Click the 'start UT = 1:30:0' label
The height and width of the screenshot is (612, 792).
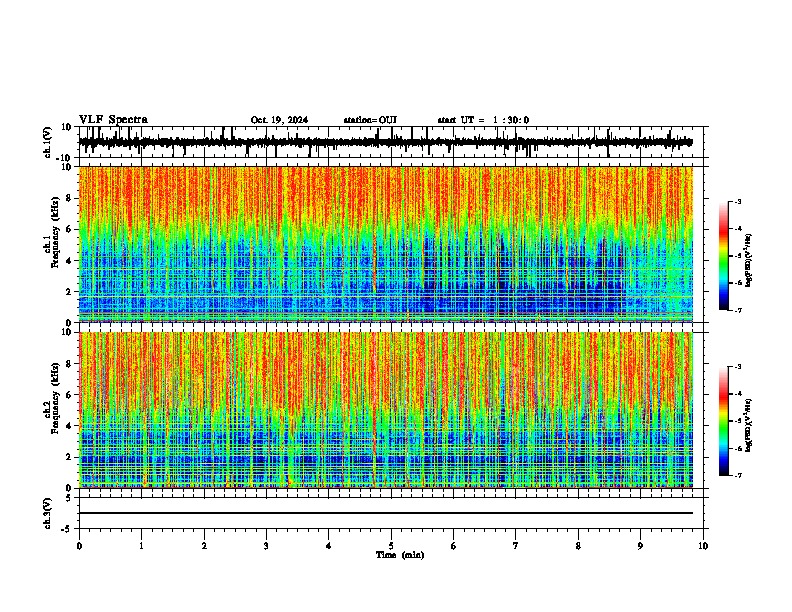483,120
